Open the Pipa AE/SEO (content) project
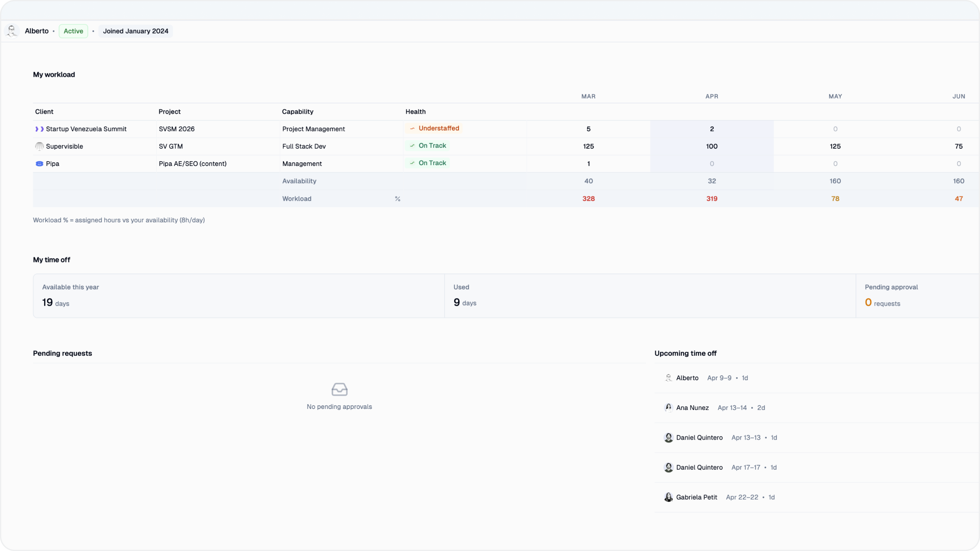The height and width of the screenshot is (551, 980). click(193, 163)
